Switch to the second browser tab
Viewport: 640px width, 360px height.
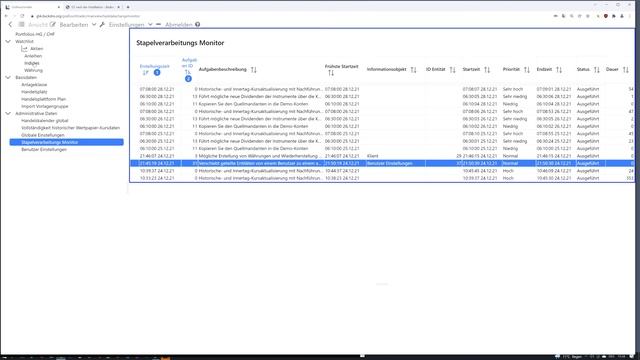tap(93, 7)
